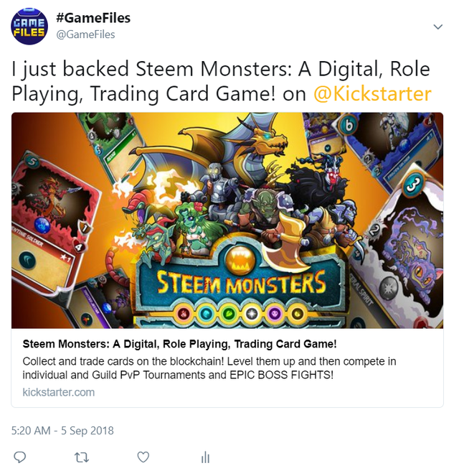Viewport: 459px width, 476px height.
Task: Open the Steem Monsters card preview image
Action: tap(227, 220)
